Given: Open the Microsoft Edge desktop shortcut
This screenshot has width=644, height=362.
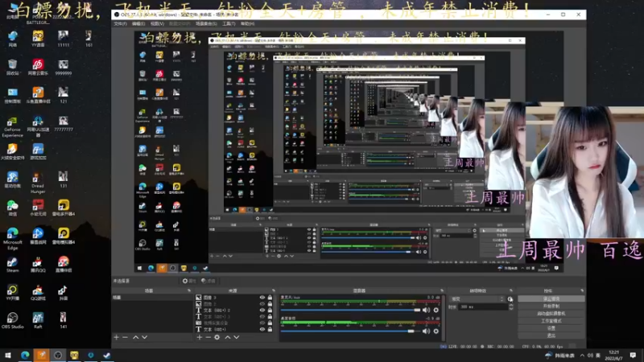Looking at the screenshot, I should click(x=12, y=238).
